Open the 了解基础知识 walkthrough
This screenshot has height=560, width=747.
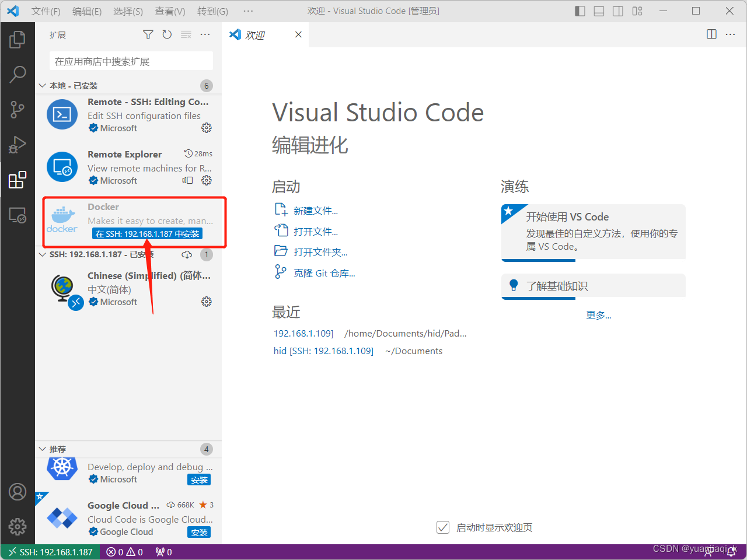tap(594, 286)
